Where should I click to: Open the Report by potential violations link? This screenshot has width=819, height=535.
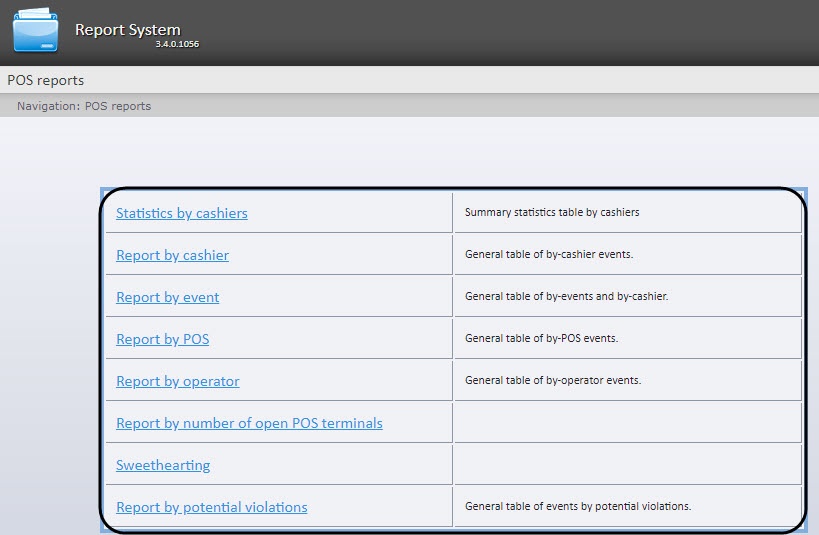211,507
